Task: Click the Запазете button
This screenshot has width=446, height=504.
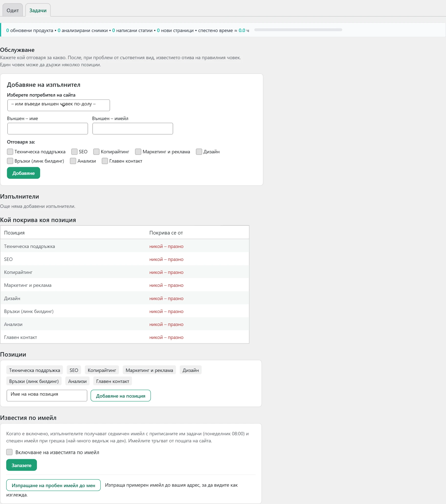Action: (22, 465)
